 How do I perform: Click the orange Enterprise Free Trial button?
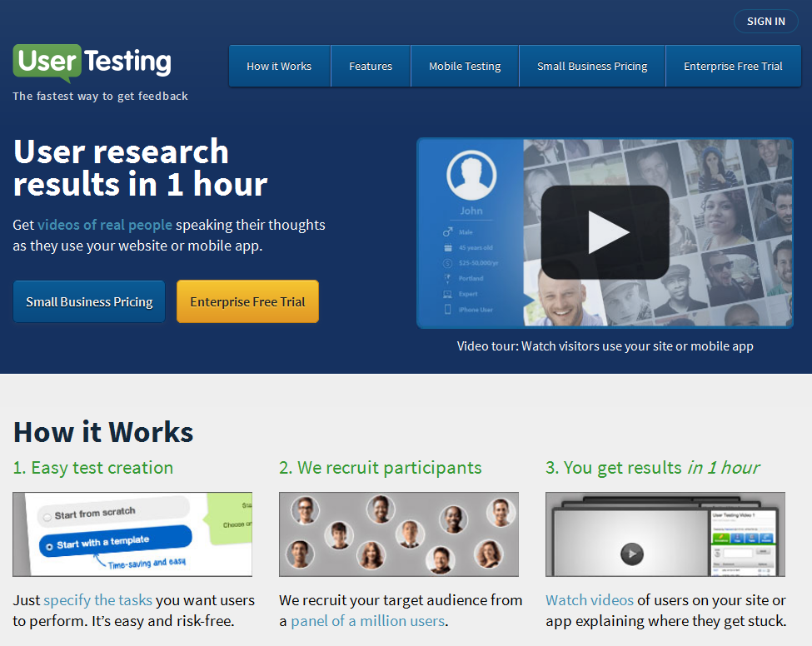[x=247, y=302]
